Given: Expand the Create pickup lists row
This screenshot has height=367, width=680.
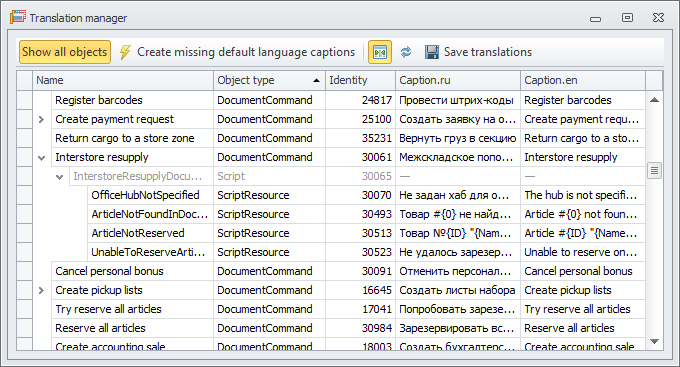Looking at the screenshot, I should pyautogui.click(x=41, y=290).
